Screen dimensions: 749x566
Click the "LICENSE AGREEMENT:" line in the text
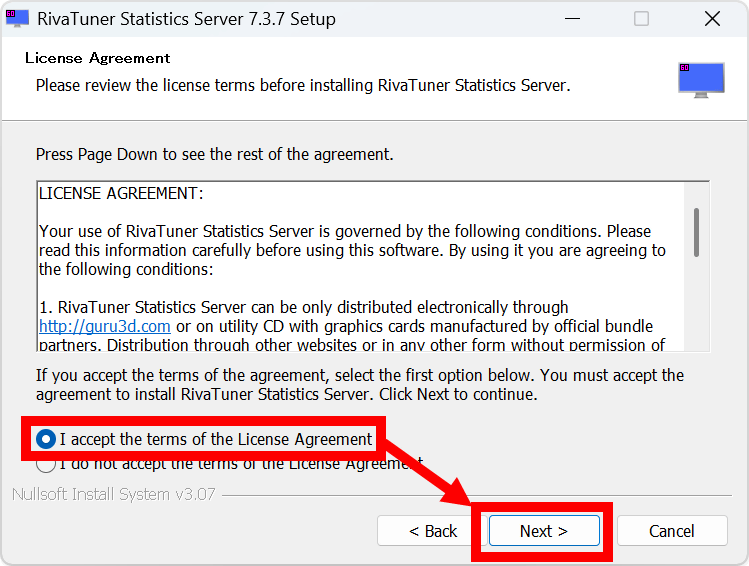[x=121, y=192]
